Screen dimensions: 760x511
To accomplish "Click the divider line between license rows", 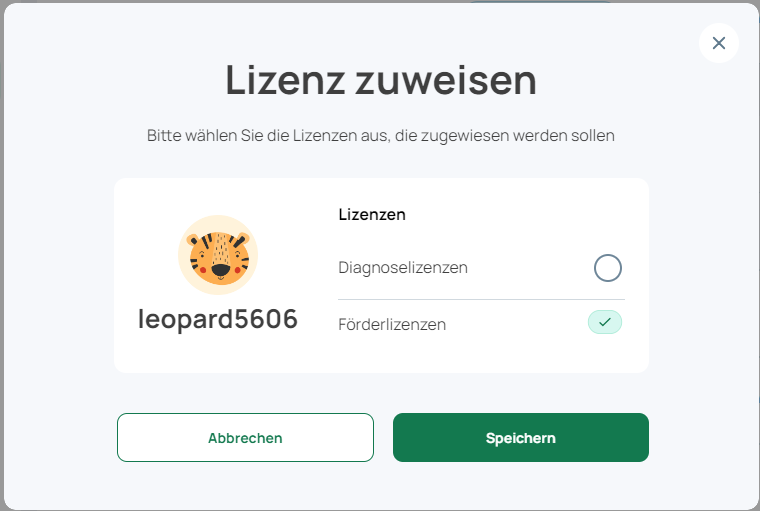I will [x=481, y=299].
